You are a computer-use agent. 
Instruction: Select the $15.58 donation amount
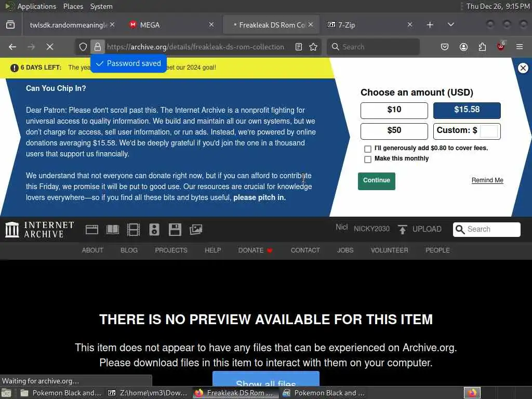pyautogui.click(x=467, y=110)
